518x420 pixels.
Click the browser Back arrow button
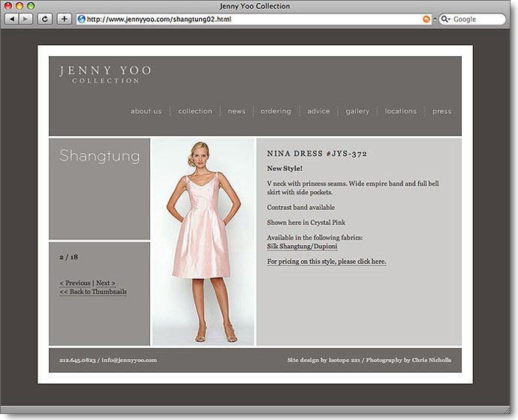tap(12, 19)
